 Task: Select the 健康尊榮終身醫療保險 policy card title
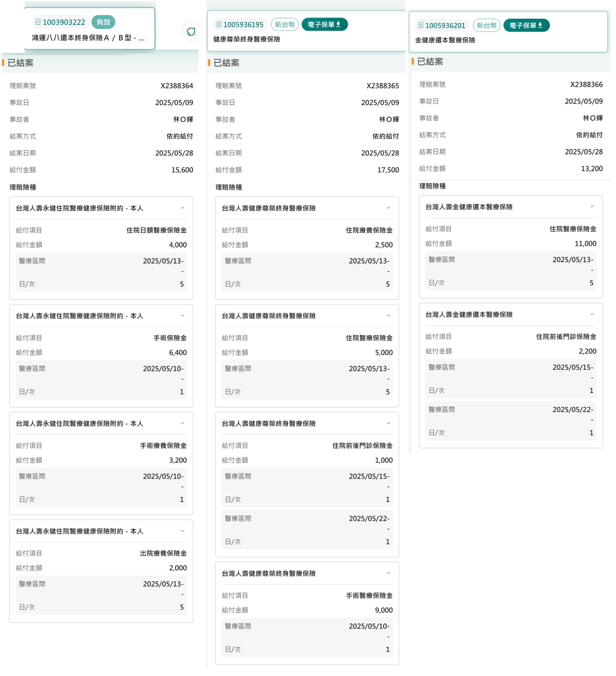tap(247, 39)
